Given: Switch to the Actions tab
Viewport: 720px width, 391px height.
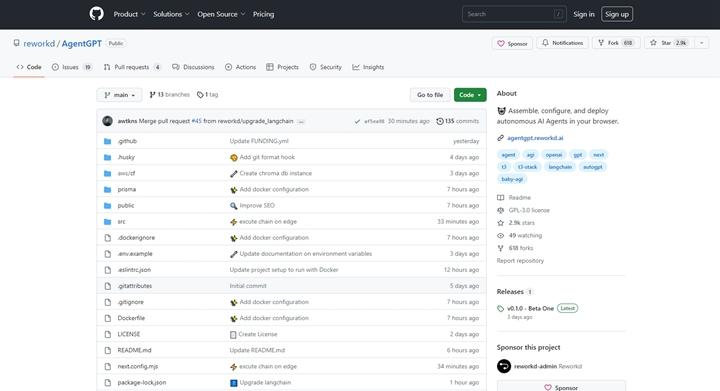Looking at the screenshot, I should click(x=240, y=67).
